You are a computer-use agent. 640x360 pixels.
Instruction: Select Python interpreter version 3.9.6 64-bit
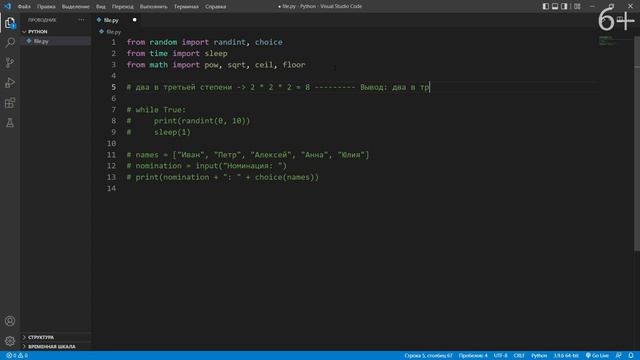tap(566, 356)
